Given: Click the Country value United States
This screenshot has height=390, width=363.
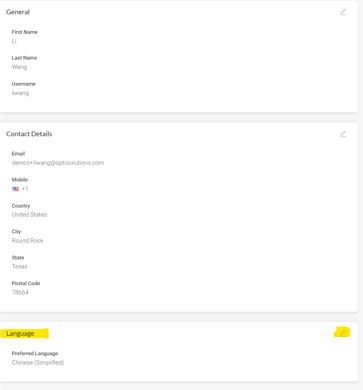Looking at the screenshot, I should 29,215.
